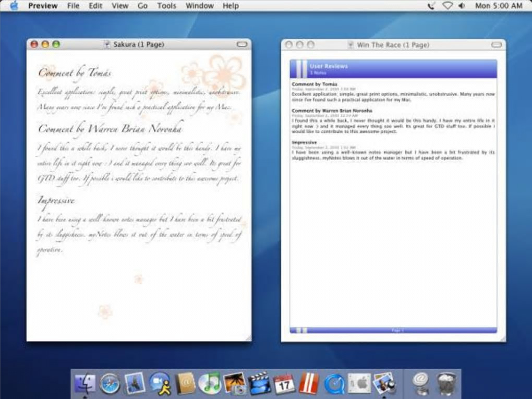Click Win The Race window document proxy icon

tap(351, 45)
